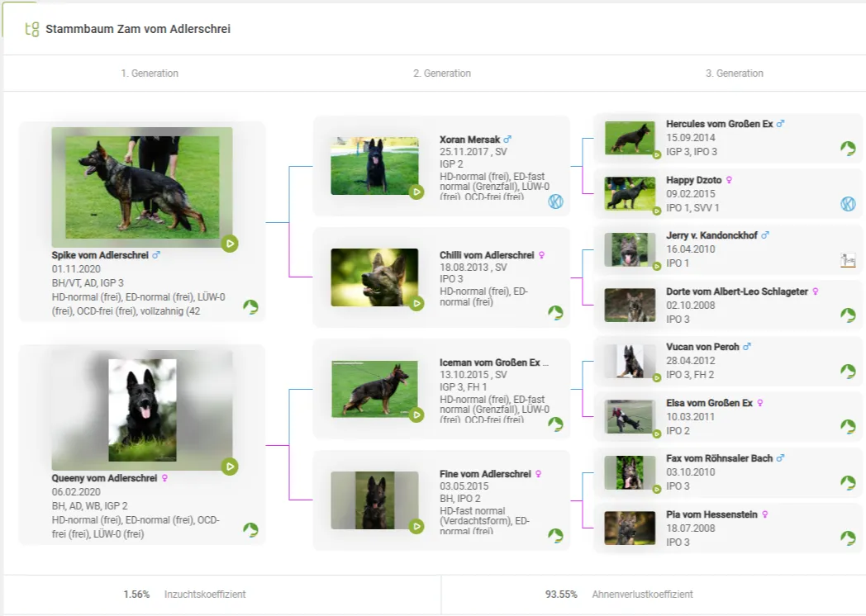Click Elsa vom Großen Ex thumbnail
Screen dimensions: 866x616
pos(630,416)
